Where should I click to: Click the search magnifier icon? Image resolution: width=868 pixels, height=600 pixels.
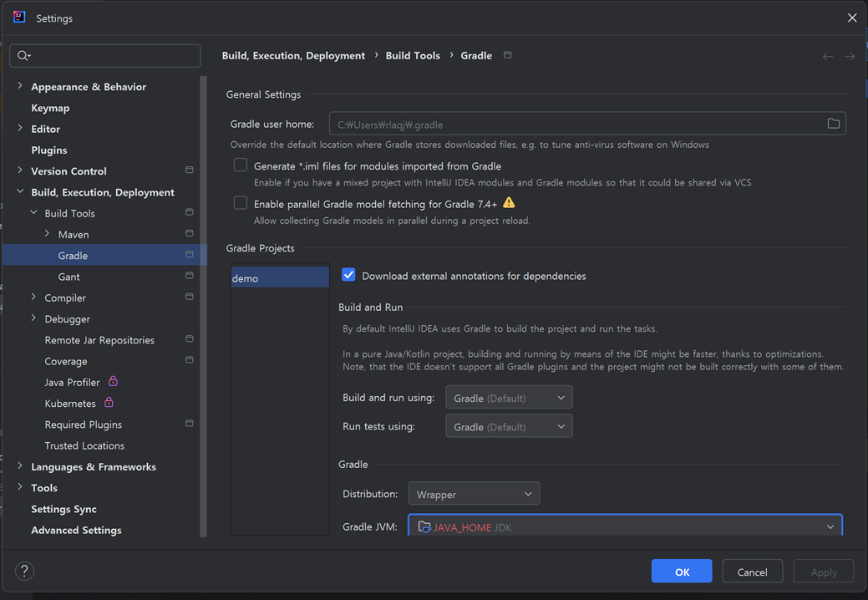(x=23, y=55)
